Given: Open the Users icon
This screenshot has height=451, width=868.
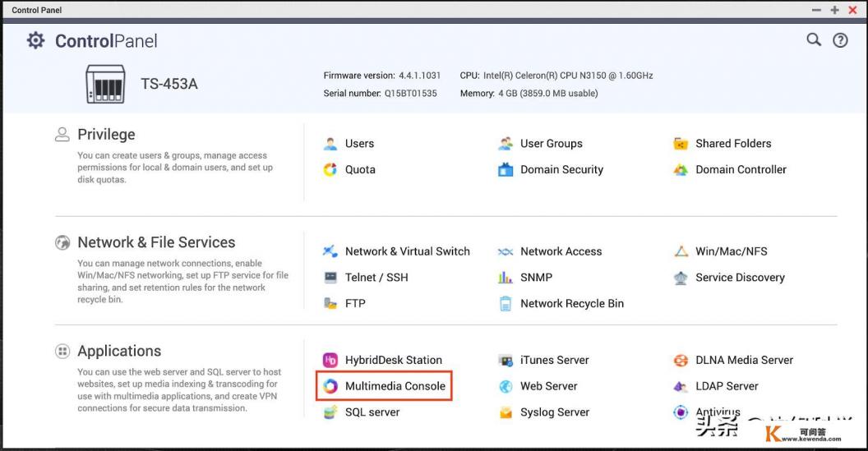Looking at the screenshot, I should pyautogui.click(x=330, y=144).
